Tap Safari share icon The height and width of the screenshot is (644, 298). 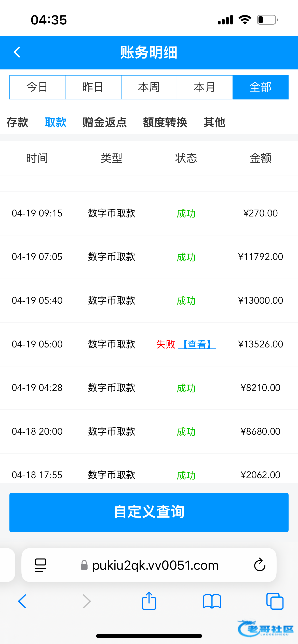coord(149,601)
